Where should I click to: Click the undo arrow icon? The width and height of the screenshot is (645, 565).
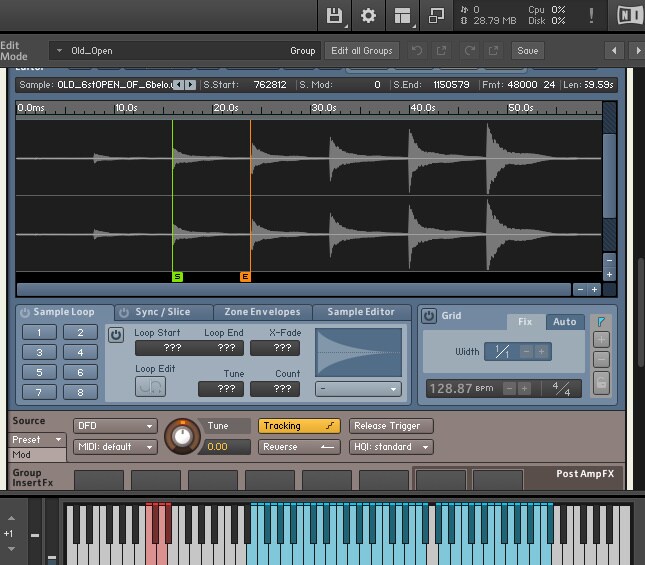point(417,51)
